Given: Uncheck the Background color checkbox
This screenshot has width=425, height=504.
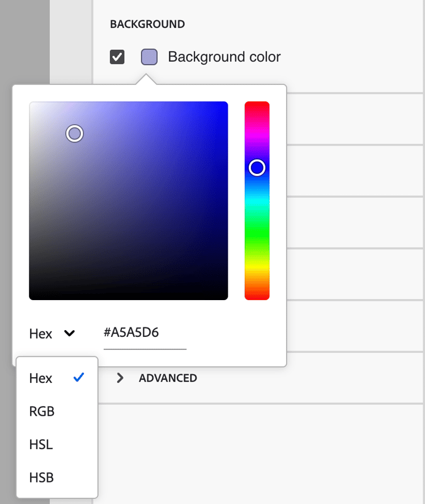Looking at the screenshot, I should (117, 57).
